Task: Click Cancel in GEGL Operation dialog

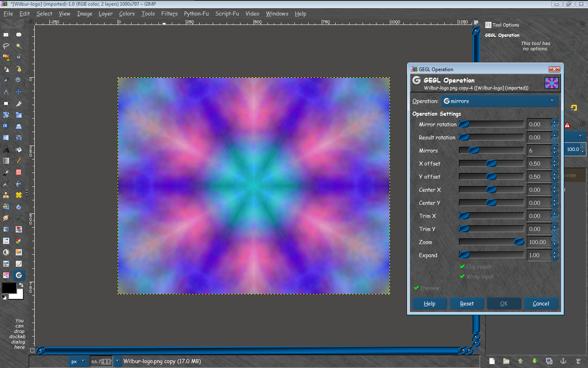Action: tap(541, 303)
